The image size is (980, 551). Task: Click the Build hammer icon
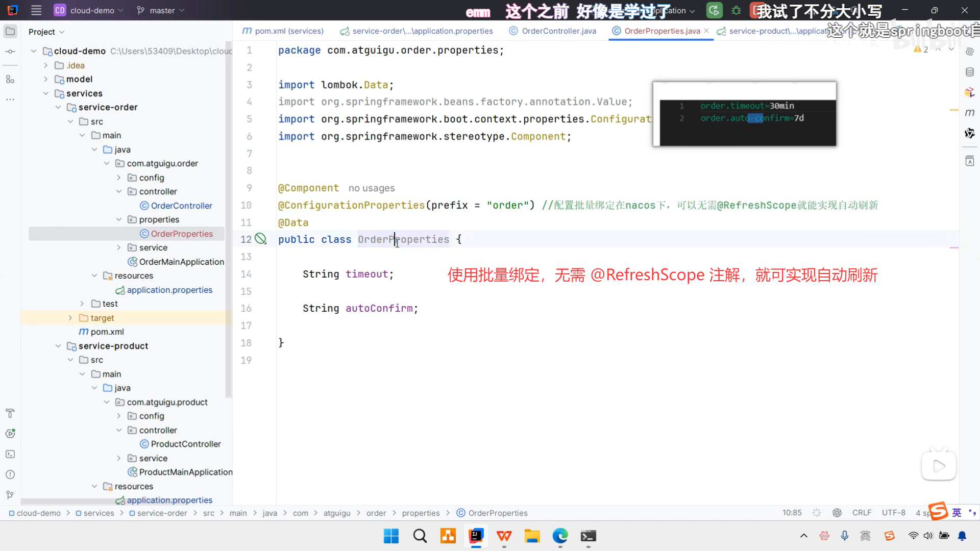(x=10, y=413)
